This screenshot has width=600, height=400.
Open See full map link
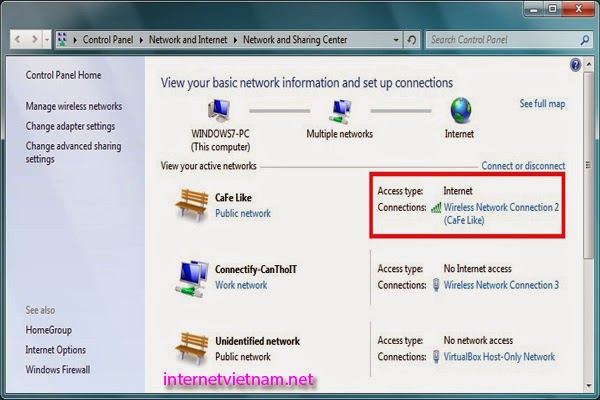tap(542, 104)
